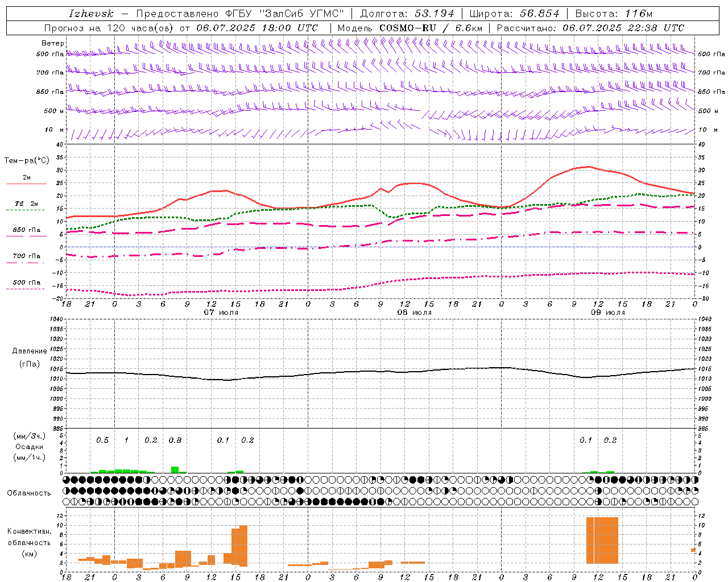
Task: Click 'Предоставлено ФГБУ "ЗапСиб УГМС"' provider text
Action: tap(241, 14)
